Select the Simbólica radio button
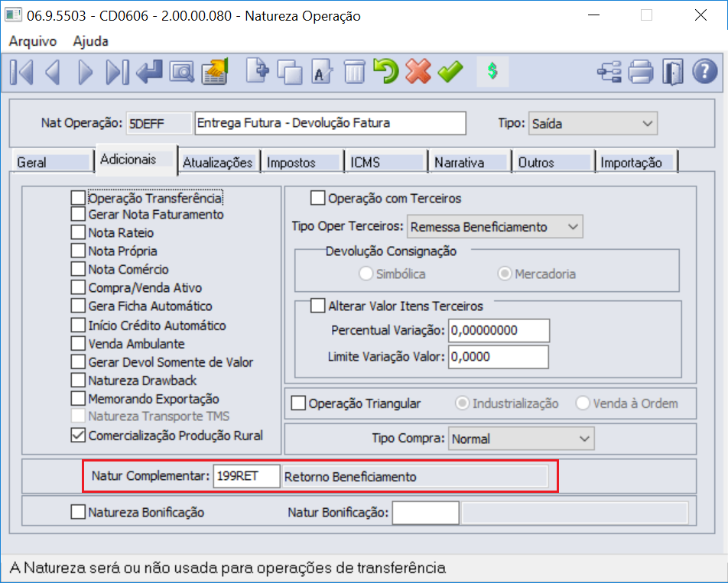728x583 pixels. click(x=366, y=274)
